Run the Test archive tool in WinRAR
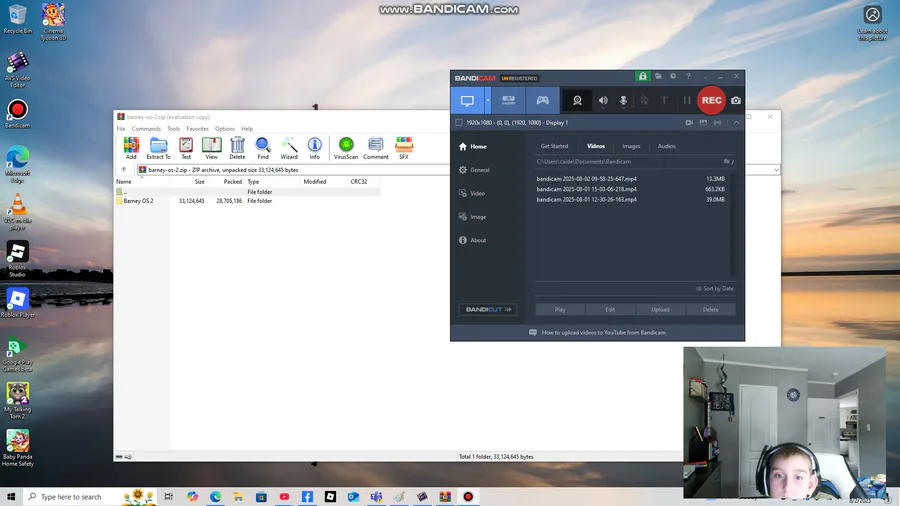900x506 pixels. (186, 148)
